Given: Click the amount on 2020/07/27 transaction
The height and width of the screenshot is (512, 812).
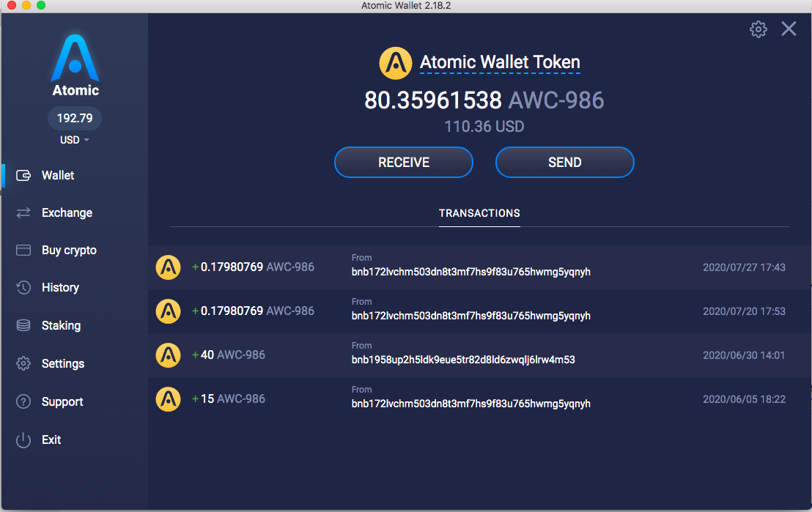Looking at the screenshot, I should coord(253,267).
